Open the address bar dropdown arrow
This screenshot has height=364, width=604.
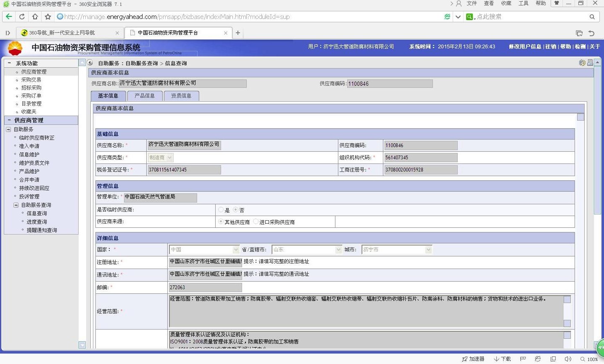[x=458, y=17]
